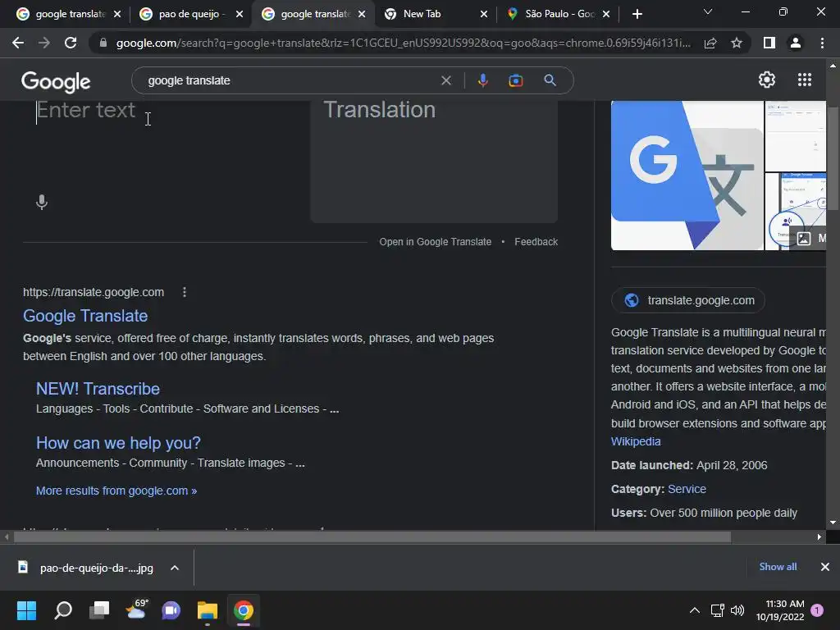The width and height of the screenshot is (840, 630).
Task: Click Open in Google Translate link
Action: tap(435, 242)
